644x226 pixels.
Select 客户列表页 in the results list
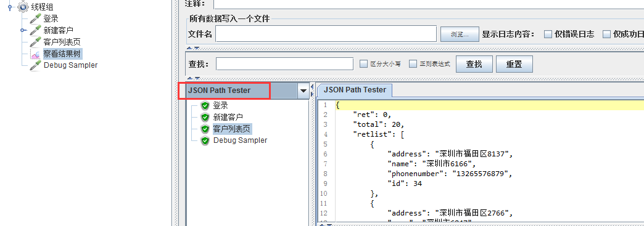232,129
